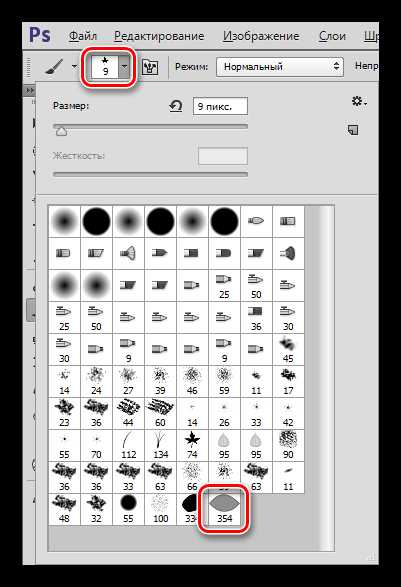The height and width of the screenshot is (587, 401).
Task: Open the Редактирование menu
Action: coord(159,36)
